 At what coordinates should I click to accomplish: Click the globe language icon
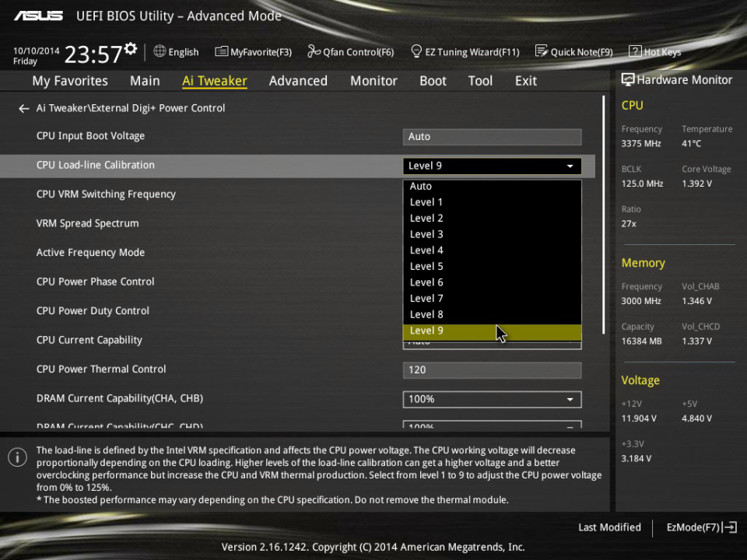[x=160, y=51]
